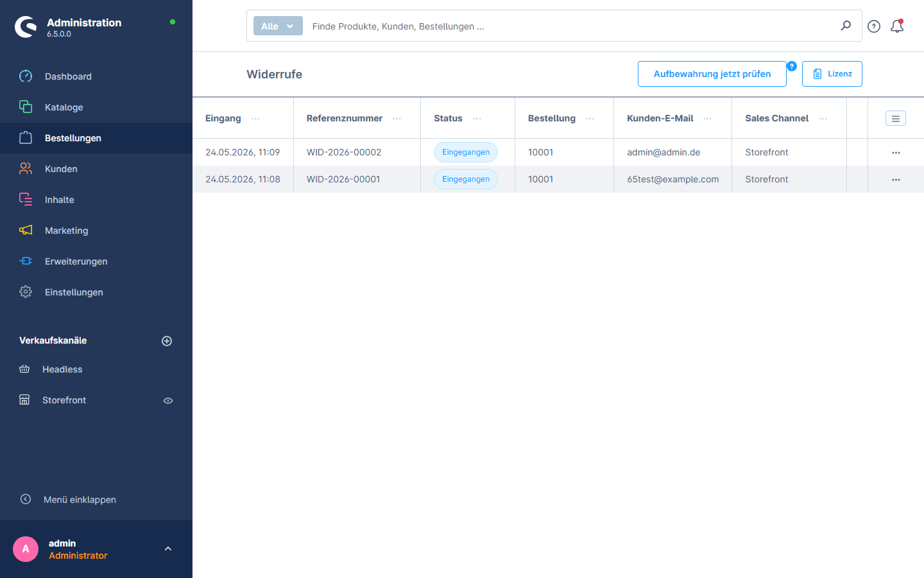The image size is (924, 578).
Task: Open Eingang column options dots
Action: [256, 119]
